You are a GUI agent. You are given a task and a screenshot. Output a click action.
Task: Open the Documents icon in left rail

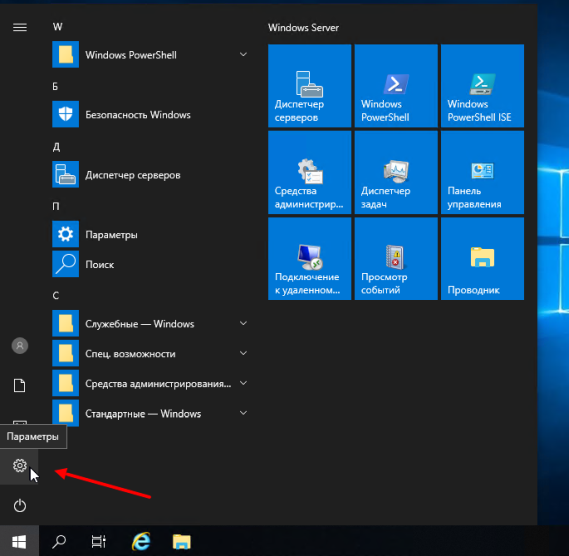tap(20, 385)
